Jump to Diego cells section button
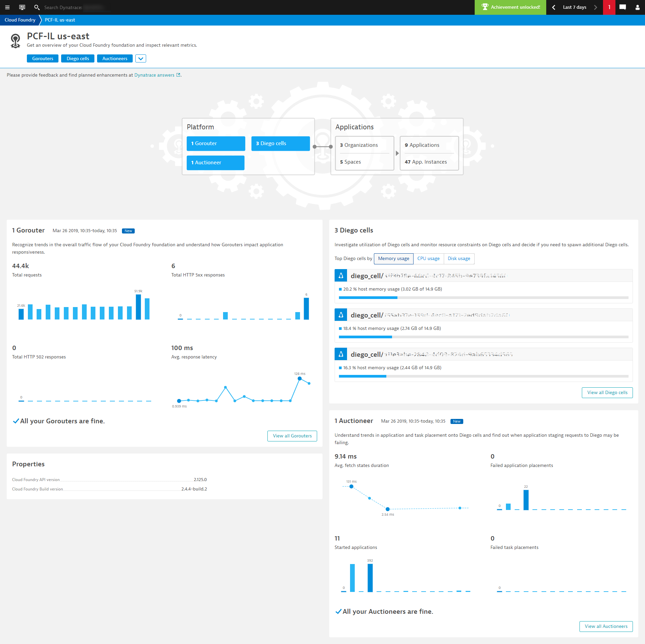Screen dimensions: 645x644 [x=78, y=58]
